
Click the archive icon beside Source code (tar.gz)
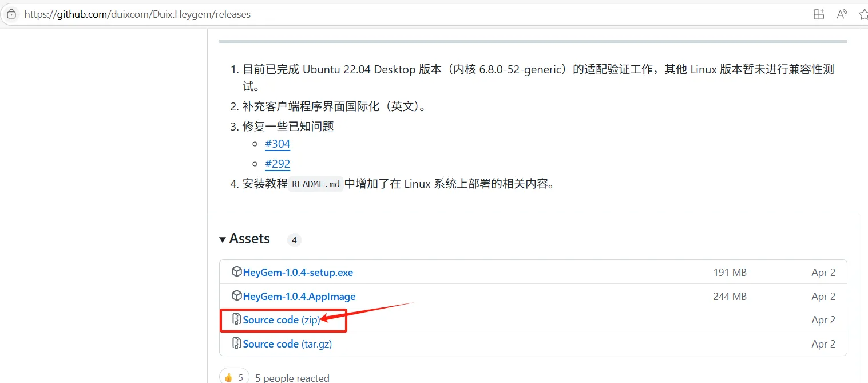click(x=236, y=343)
